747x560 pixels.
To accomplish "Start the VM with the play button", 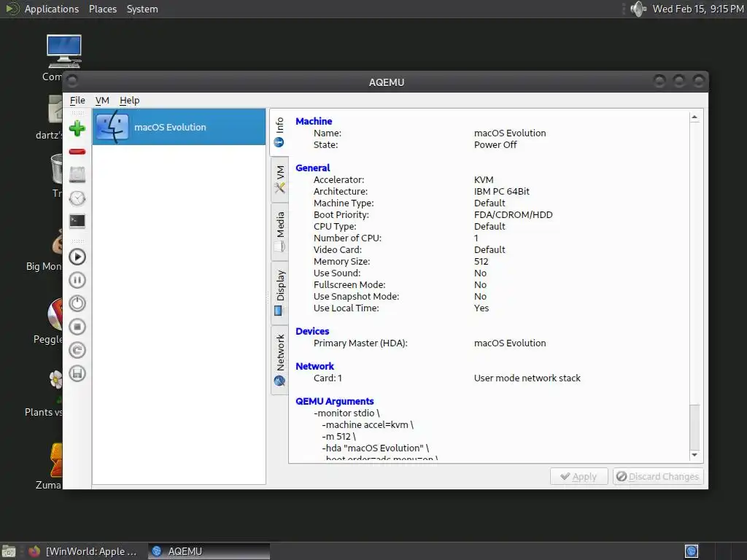I will pyautogui.click(x=77, y=257).
